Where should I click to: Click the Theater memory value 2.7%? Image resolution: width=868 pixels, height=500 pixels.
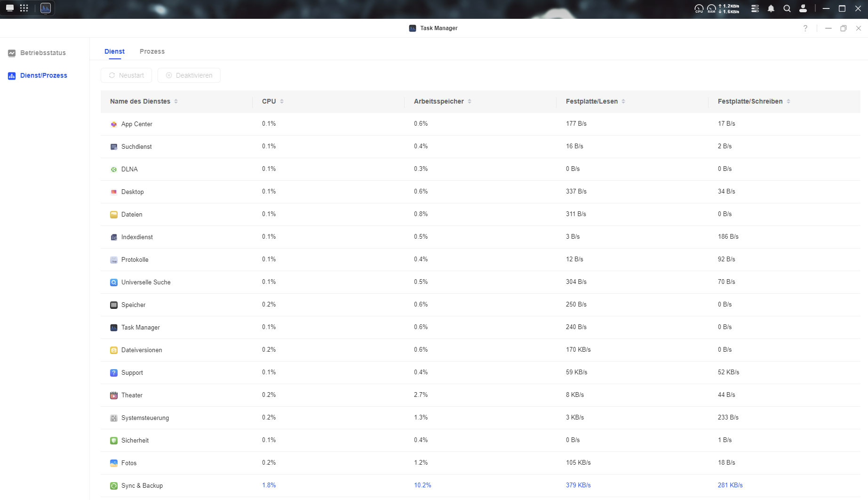421,395
